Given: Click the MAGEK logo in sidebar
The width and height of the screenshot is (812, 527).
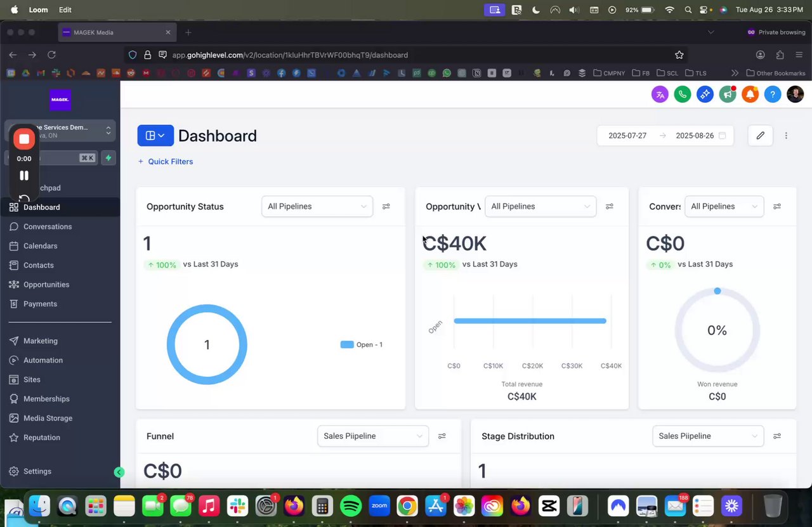Looking at the screenshot, I should 60,100.
